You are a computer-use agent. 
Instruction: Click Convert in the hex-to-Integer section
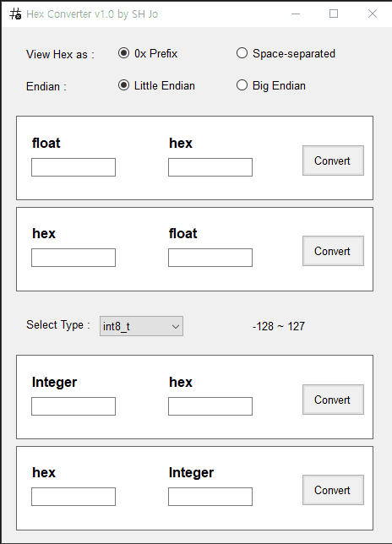tap(333, 490)
